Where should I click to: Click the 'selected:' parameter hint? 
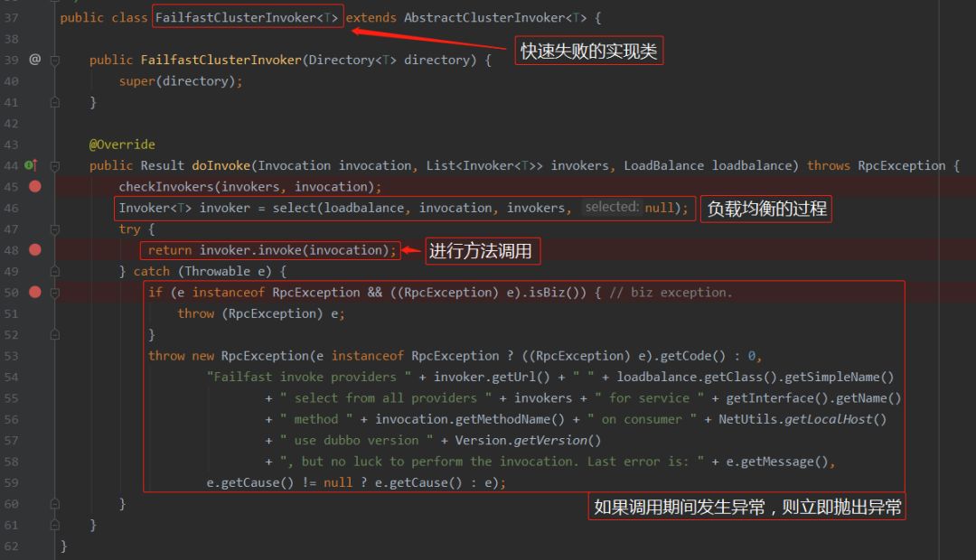[612, 207]
